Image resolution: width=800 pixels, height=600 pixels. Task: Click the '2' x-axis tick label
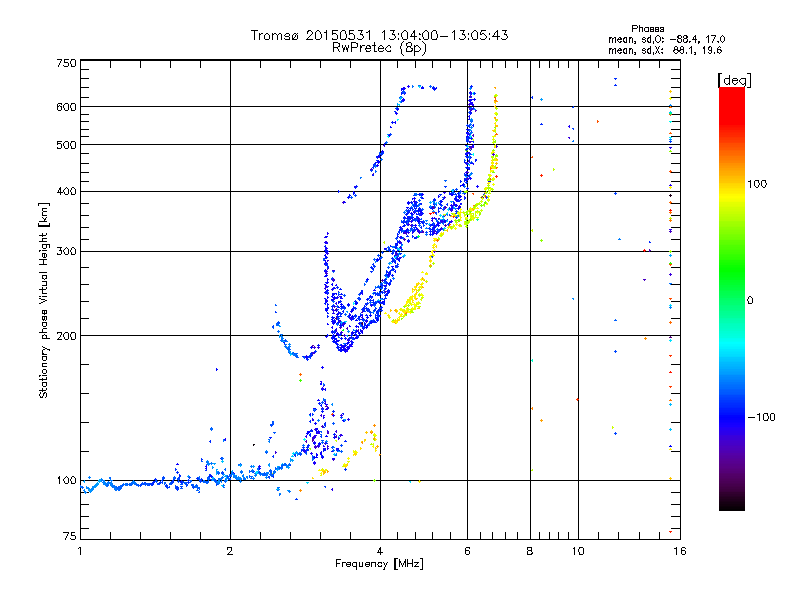tap(230, 551)
